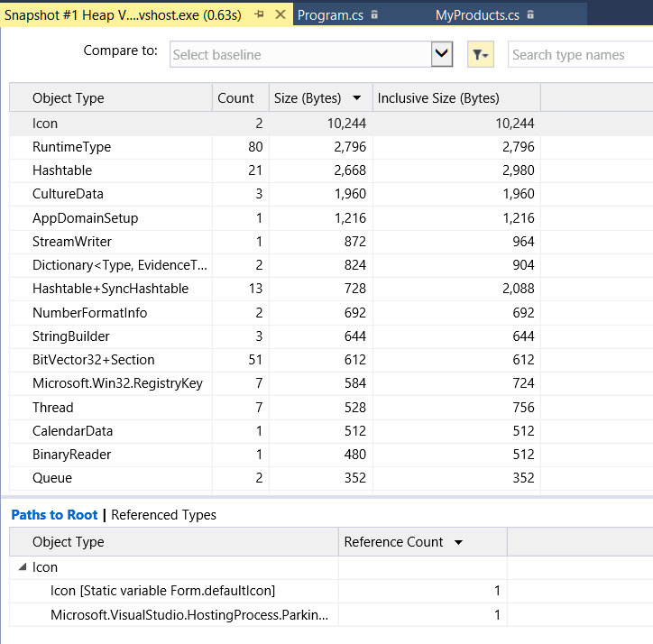Select the Hashtable+SyncHashtable row
The image size is (653, 644).
tap(110, 289)
